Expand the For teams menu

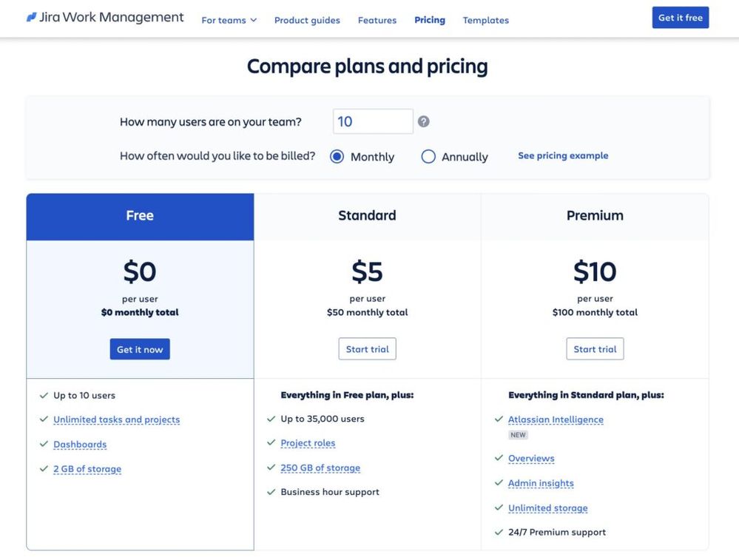pos(228,18)
